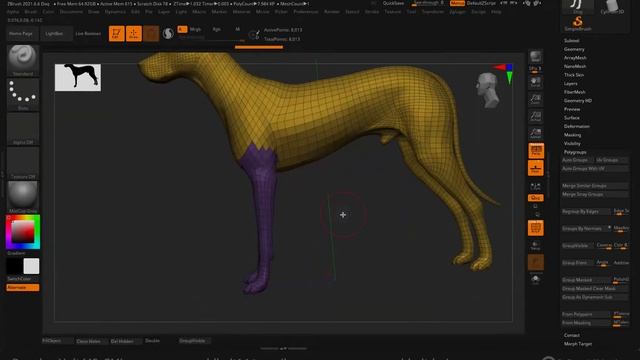Click the Transp transparency icon

(x=536, y=245)
